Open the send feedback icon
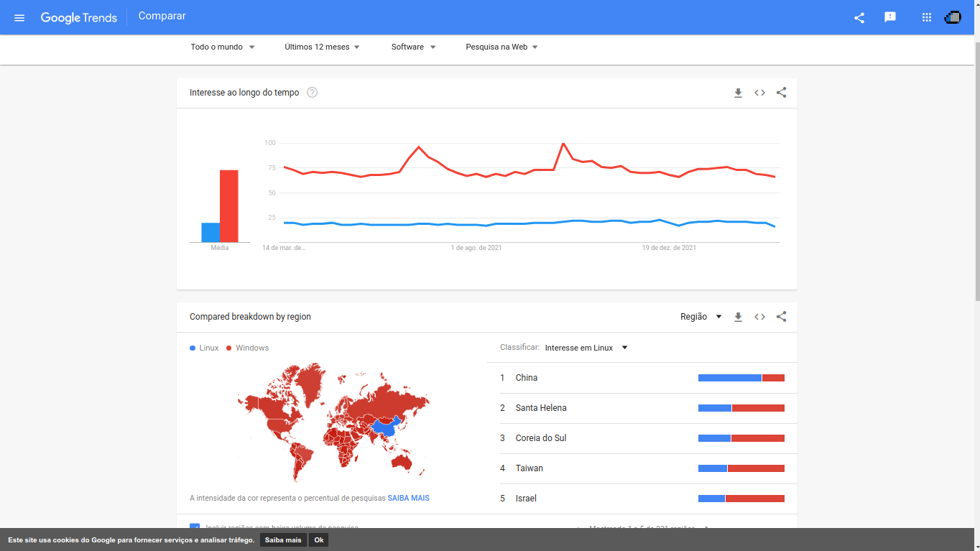980x551 pixels. pyautogui.click(x=890, y=17)
